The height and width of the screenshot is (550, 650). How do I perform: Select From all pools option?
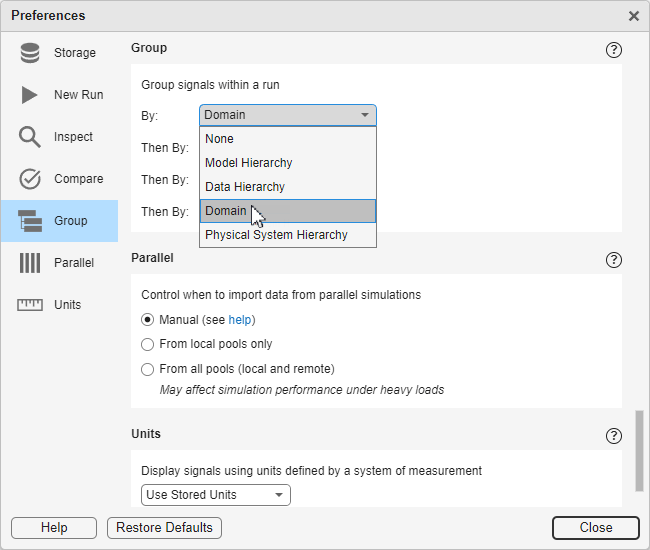(x=148, y=369)
